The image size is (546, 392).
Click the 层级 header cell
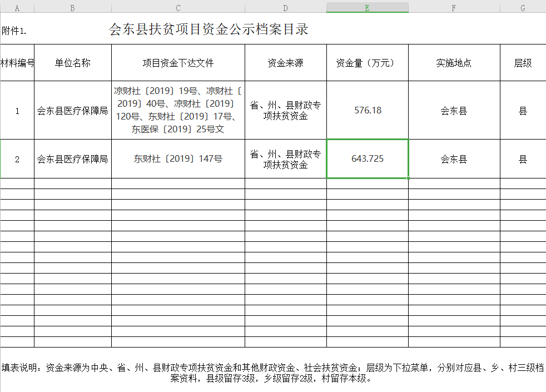tap(523, 63)
